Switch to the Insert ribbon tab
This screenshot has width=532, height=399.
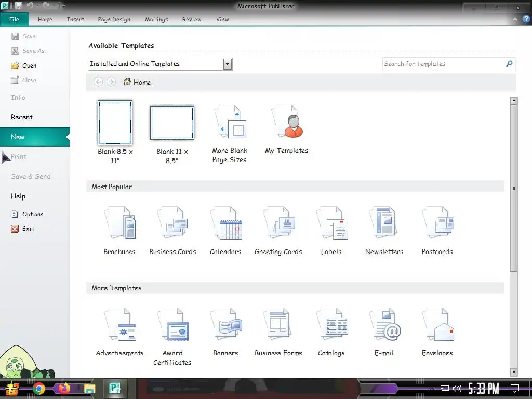coord(75,19)
